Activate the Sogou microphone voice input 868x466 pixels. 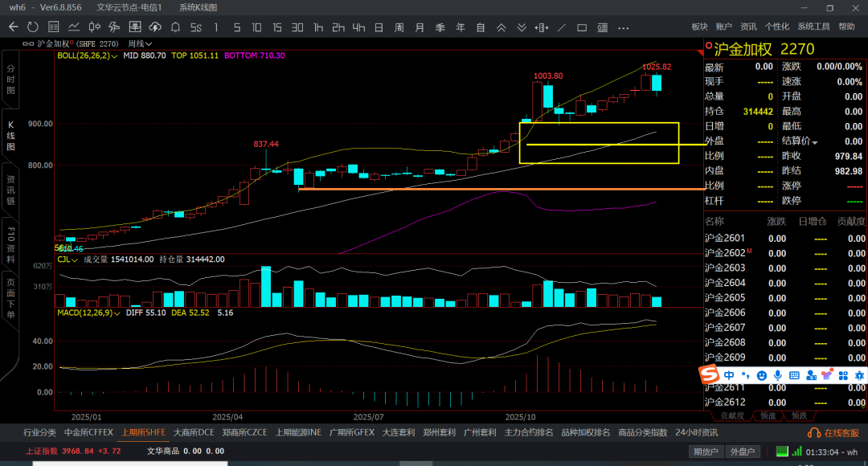[x=778, y=375]
